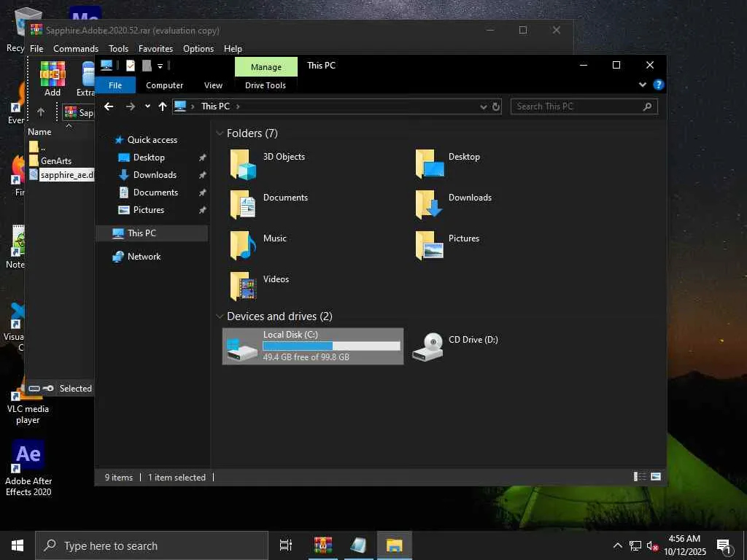The width and height of the screenshot is (747, 560).
Task: Select Desktop in navigation pane
Action: (x=149, y=157)
